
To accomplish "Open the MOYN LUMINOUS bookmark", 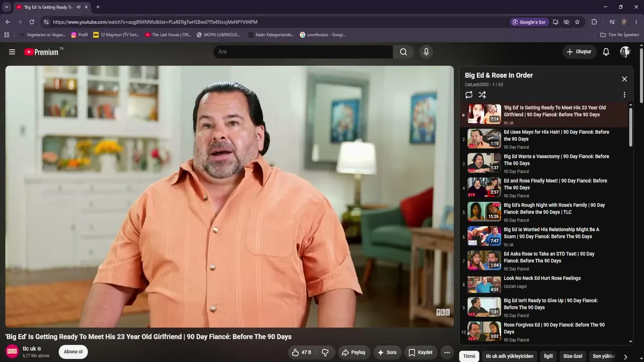I will click(218, 35).
